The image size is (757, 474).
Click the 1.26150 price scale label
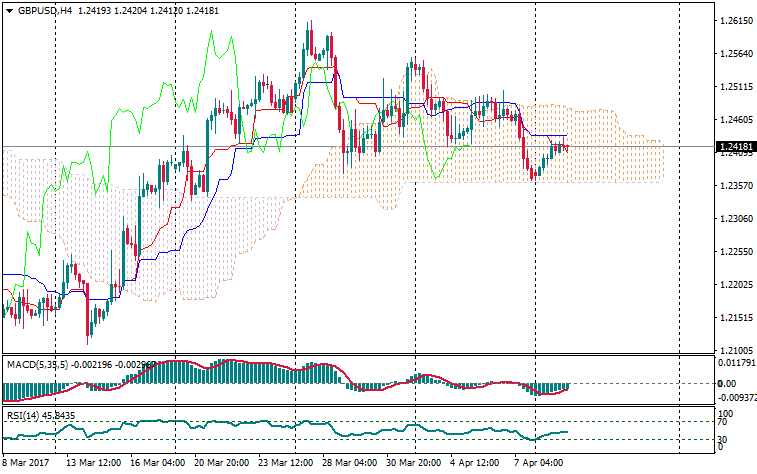click(735, 21)
